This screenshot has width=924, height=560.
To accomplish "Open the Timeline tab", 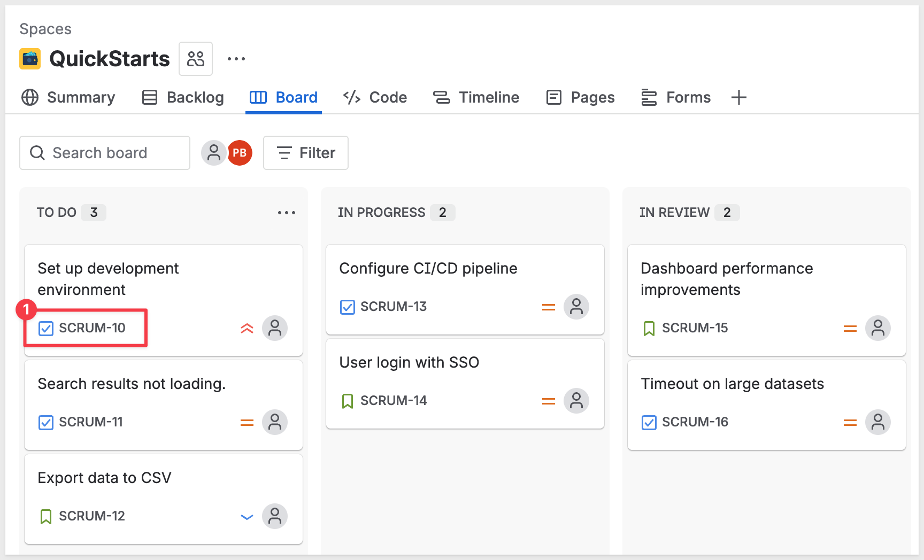I will tap(476, 97).
